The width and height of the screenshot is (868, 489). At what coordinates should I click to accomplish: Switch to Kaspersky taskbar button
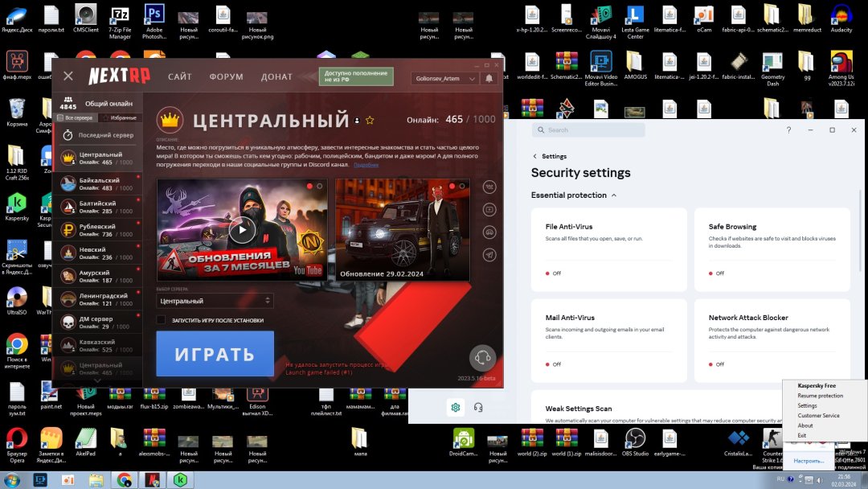pyautogui.click(x=180, y=479)
